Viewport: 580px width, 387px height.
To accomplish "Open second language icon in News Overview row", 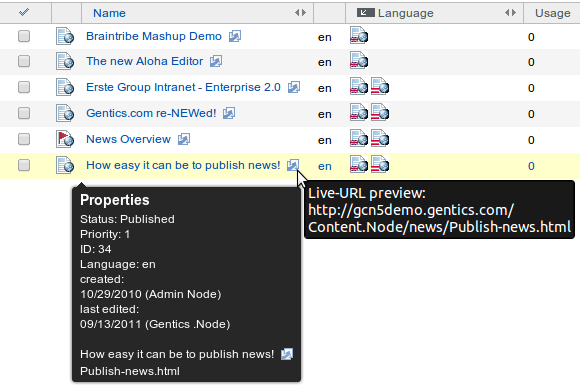I will point(380,138).
